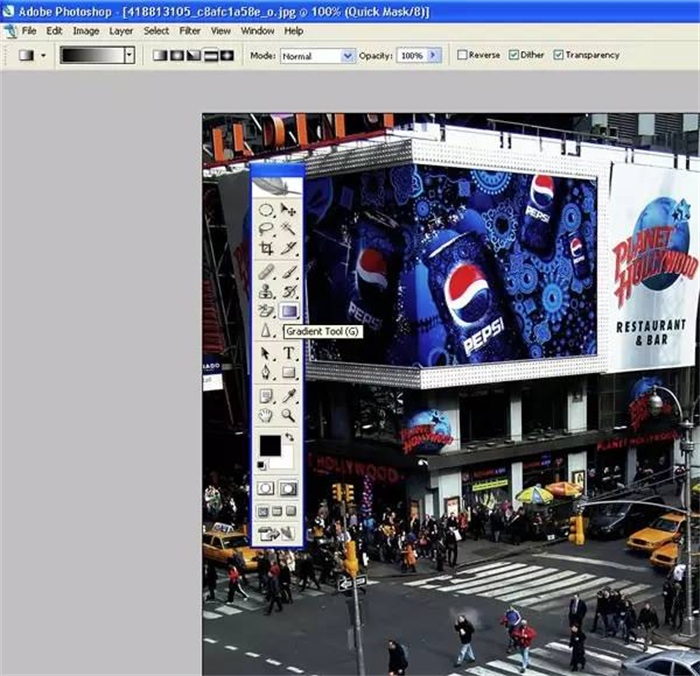Select the History Brush tool

click(x=288, y=292)
